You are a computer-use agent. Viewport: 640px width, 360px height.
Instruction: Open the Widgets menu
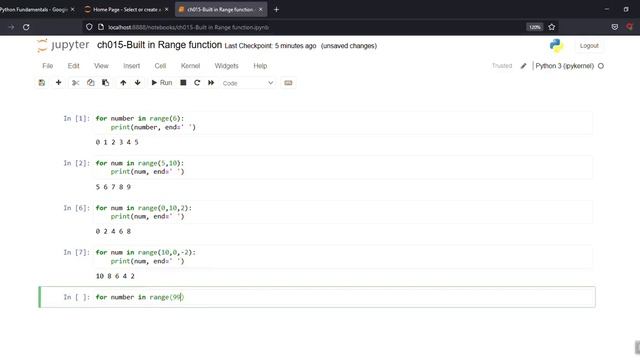pos(226,66)
